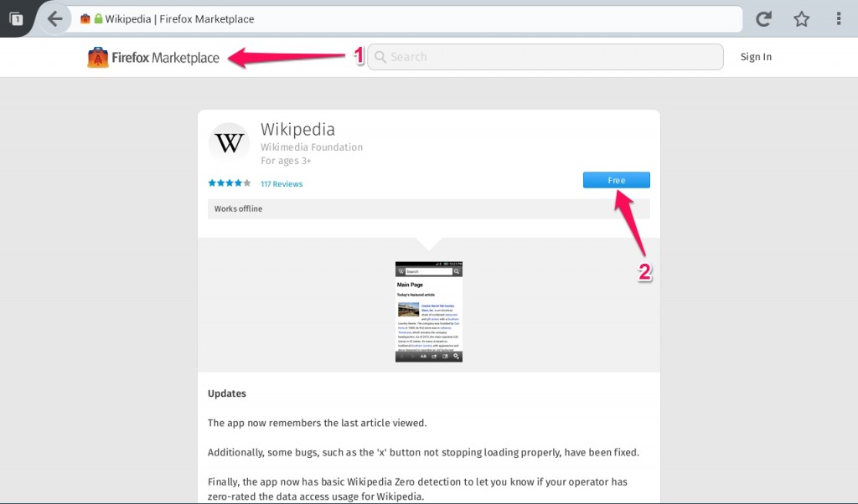
Task: Install the app with the Free button
Action: (x=616, y=180)
